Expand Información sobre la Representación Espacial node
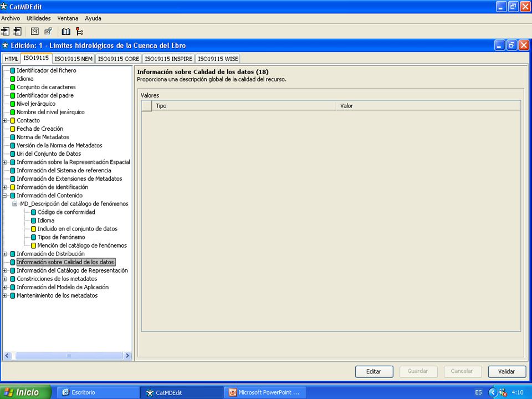The height and width of the screenshot is (399, 532). click(5, 162)
